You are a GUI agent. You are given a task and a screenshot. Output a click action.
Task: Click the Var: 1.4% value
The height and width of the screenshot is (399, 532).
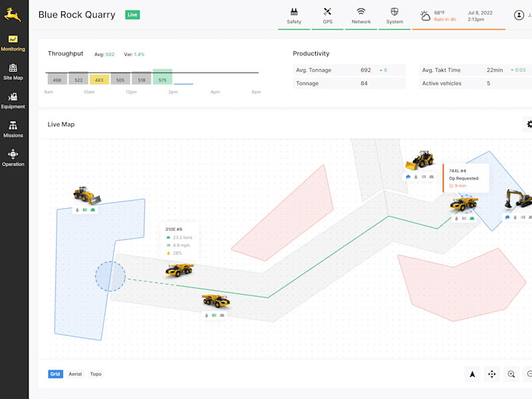pos(134,55)
